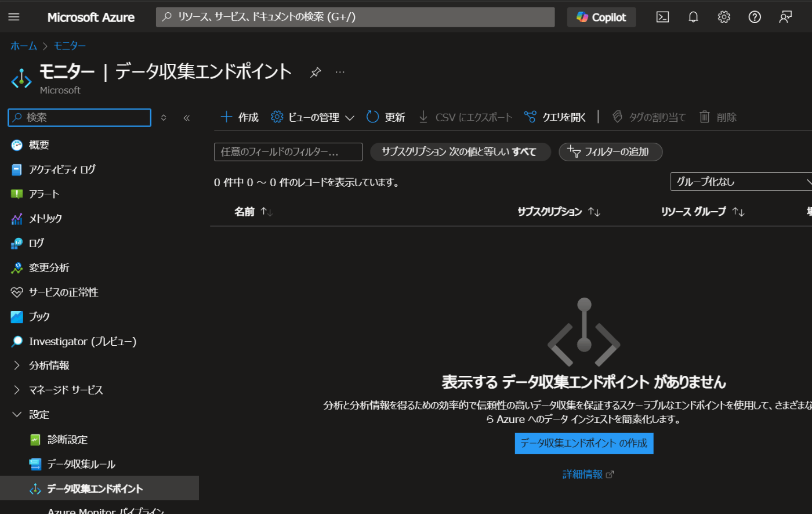Click 更新 refresh button
This screenshot has width=812, height=514.
click(386, 117)
